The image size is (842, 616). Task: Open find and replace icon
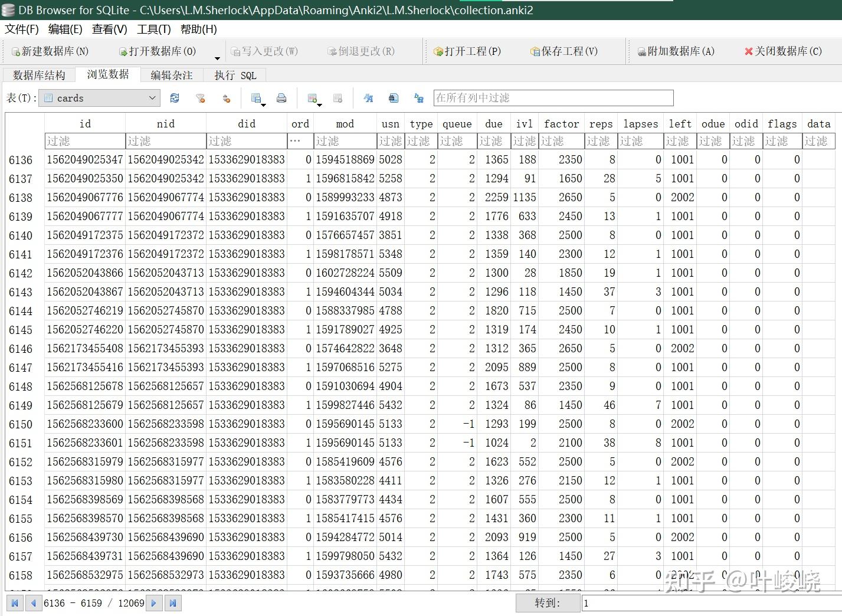[419, 98]
